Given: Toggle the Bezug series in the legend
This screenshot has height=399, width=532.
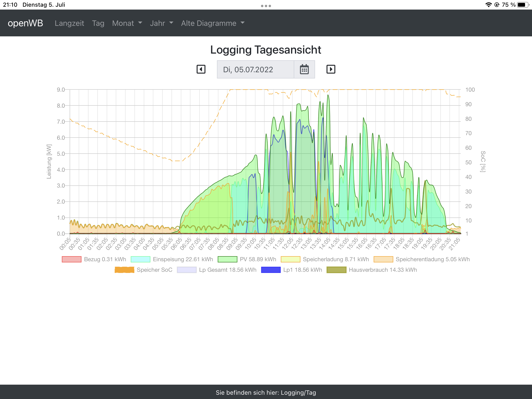Looking at the screenshot, I should [94, 259].
